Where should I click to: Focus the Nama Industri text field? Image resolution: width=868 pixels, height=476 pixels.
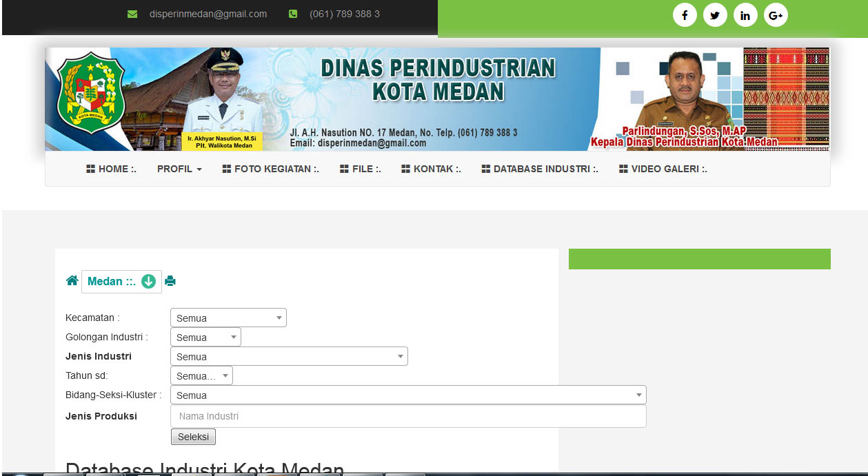pos(408,416)
